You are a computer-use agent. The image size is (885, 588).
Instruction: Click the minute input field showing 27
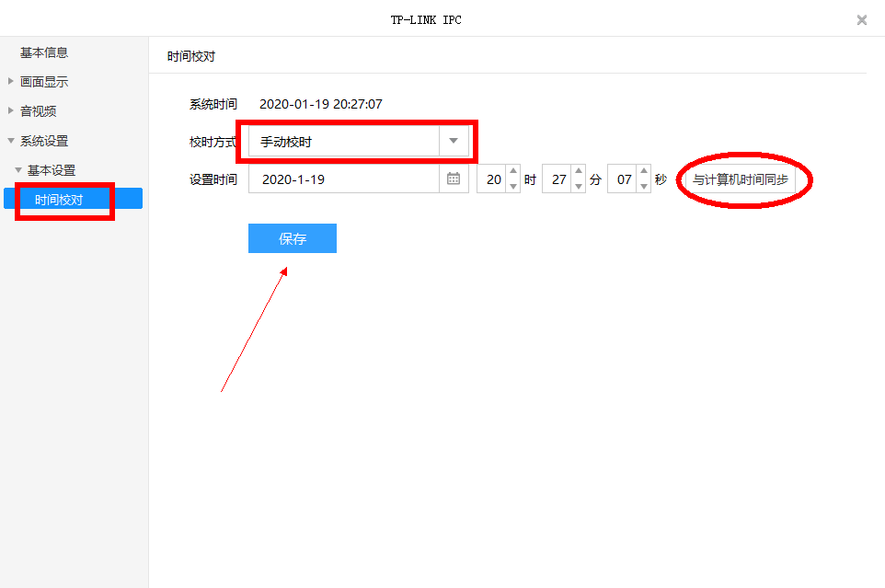pos(557,179)
